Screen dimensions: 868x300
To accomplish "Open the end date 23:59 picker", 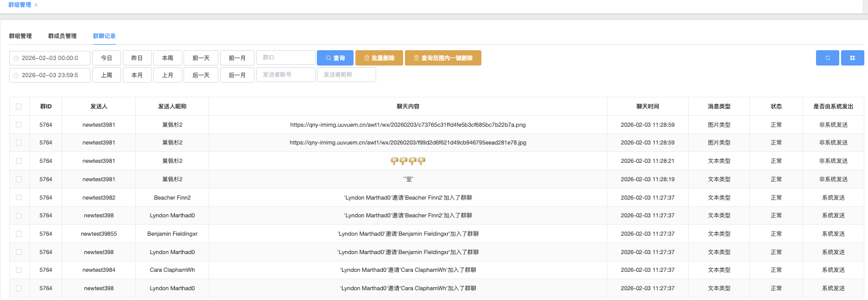I will (50, 75).
